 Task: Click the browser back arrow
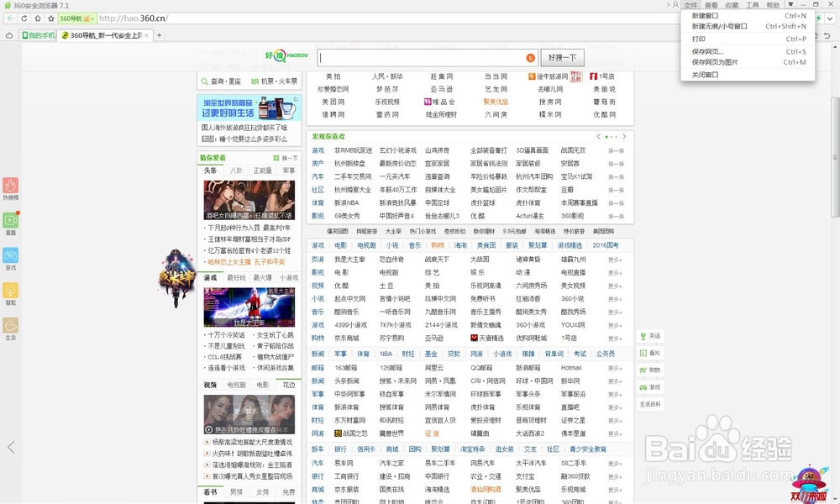[x=10, y=18]
